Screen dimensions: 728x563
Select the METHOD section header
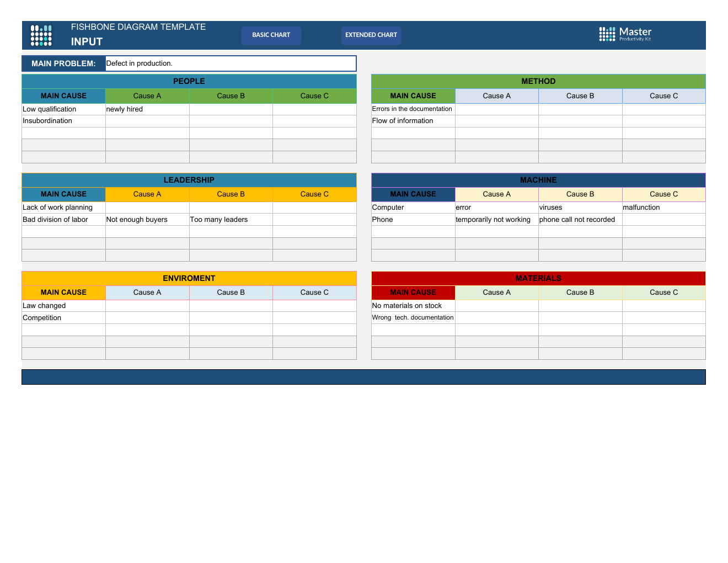(538, 81)
